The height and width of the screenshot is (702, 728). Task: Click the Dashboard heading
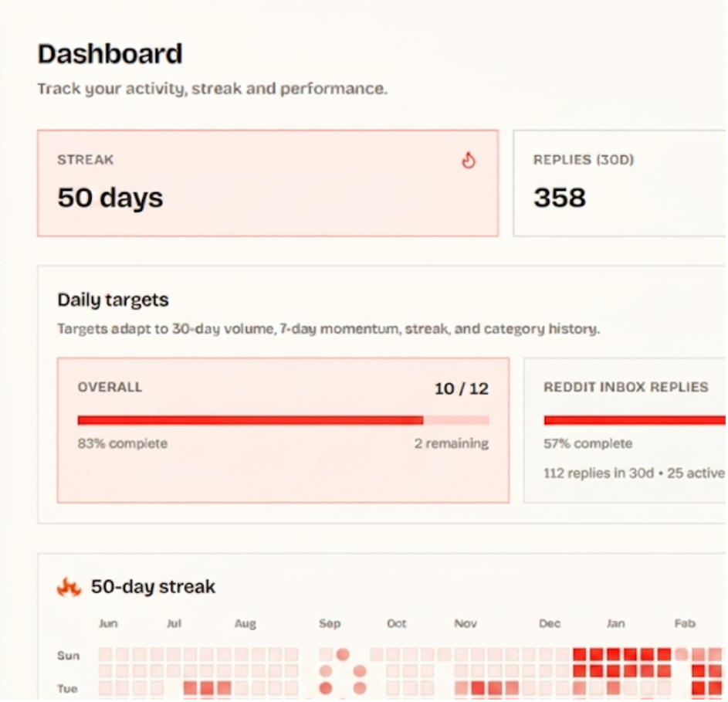(110, 54)
